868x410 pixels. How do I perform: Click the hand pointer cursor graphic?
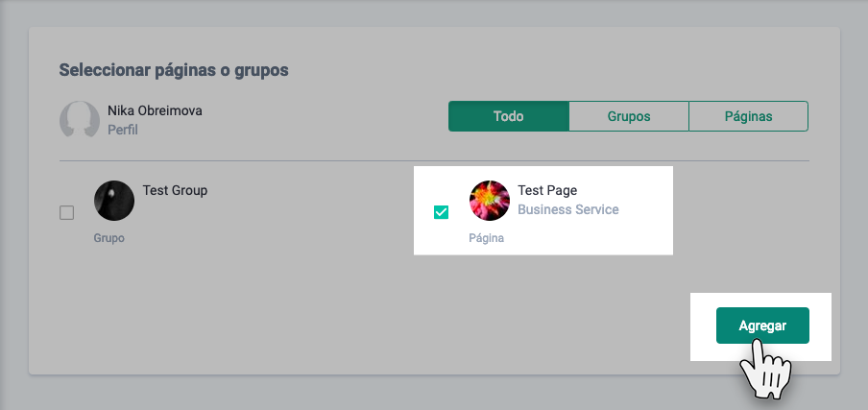[765, 370]
